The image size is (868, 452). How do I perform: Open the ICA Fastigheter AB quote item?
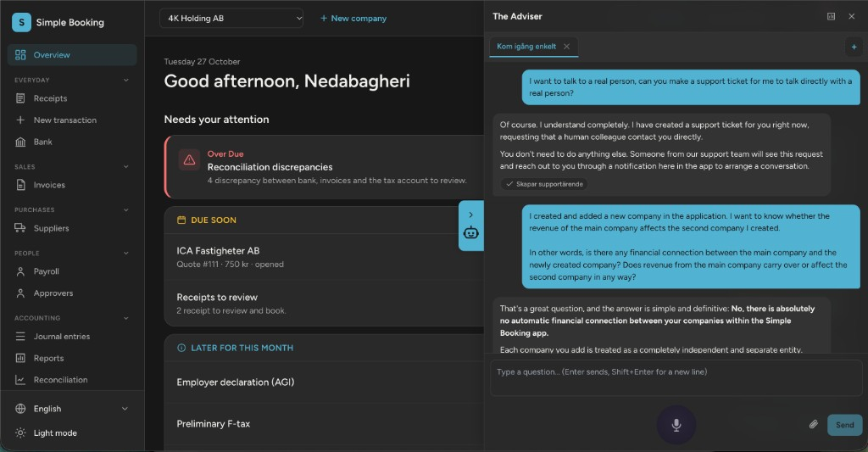[325, 257]
